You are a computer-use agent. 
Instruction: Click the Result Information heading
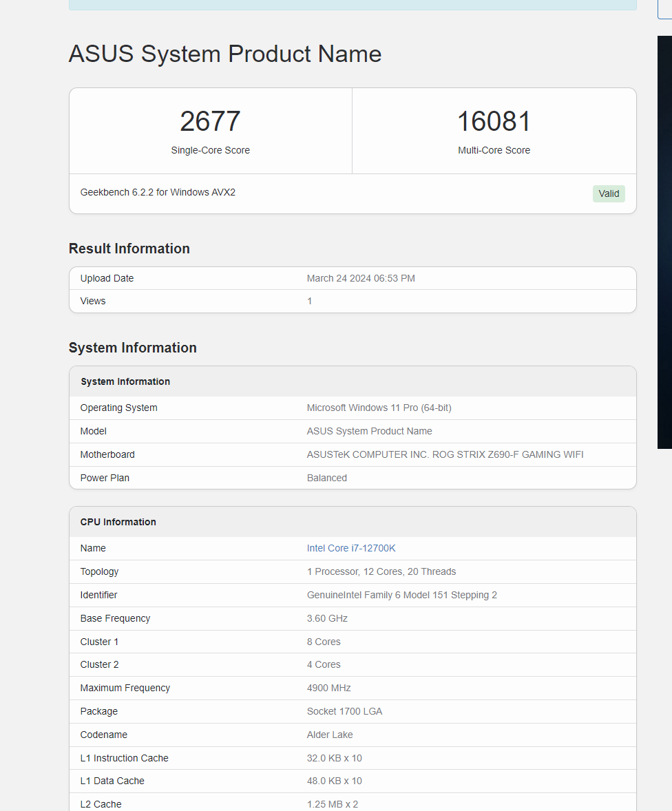(129, 249)
